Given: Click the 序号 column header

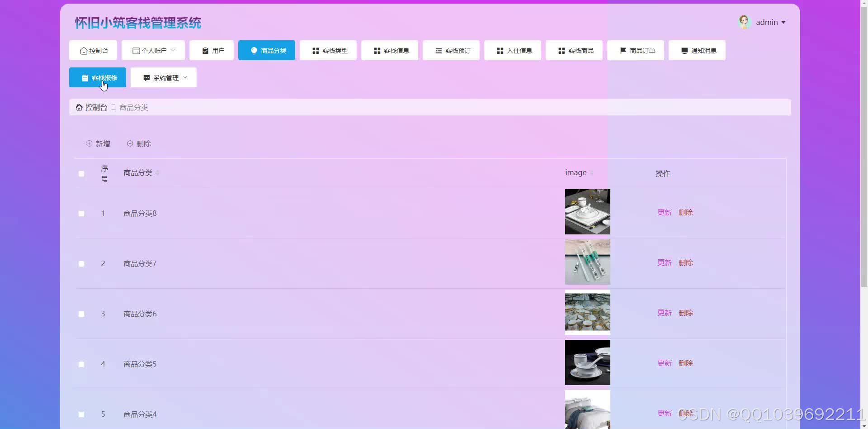Looking at the screenshot, I should point(104,173).
